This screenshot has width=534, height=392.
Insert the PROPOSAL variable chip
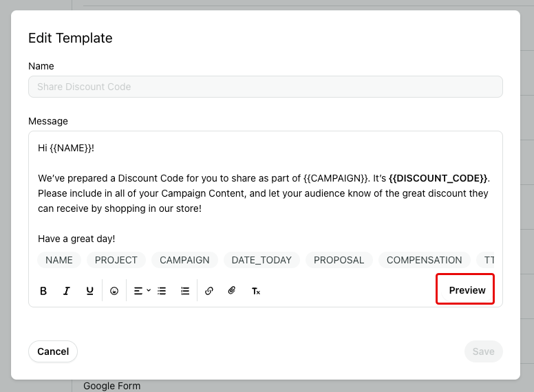(339, 260)
